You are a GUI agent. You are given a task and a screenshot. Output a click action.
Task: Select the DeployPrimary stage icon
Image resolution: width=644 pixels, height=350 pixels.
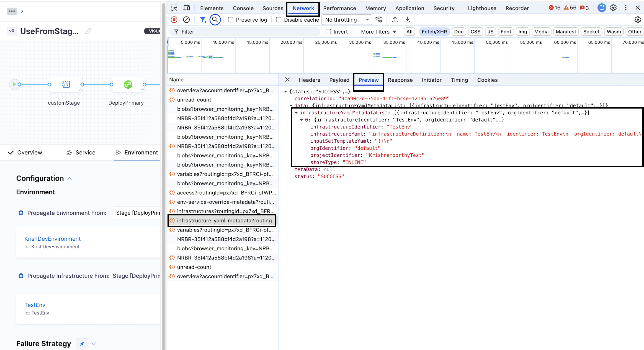click(x=128, y=84)
